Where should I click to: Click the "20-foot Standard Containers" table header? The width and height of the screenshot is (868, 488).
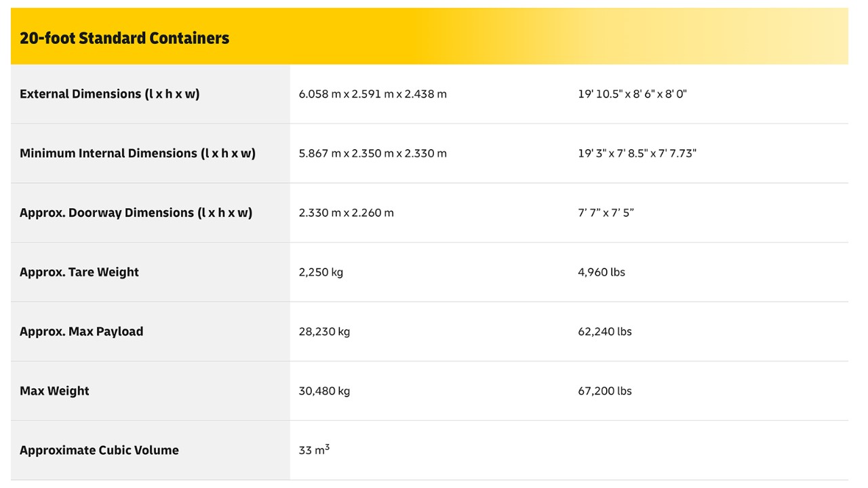[124, 38]
